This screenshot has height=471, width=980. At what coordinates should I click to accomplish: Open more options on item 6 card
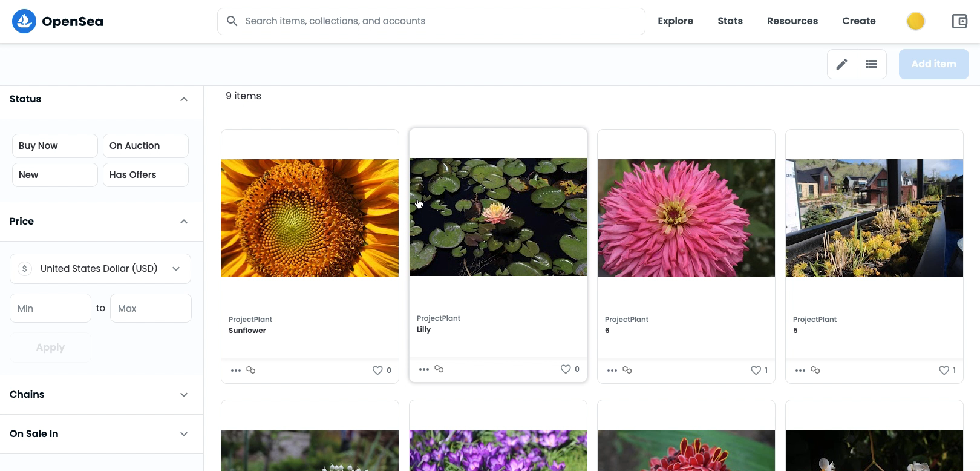coord(612,370)
